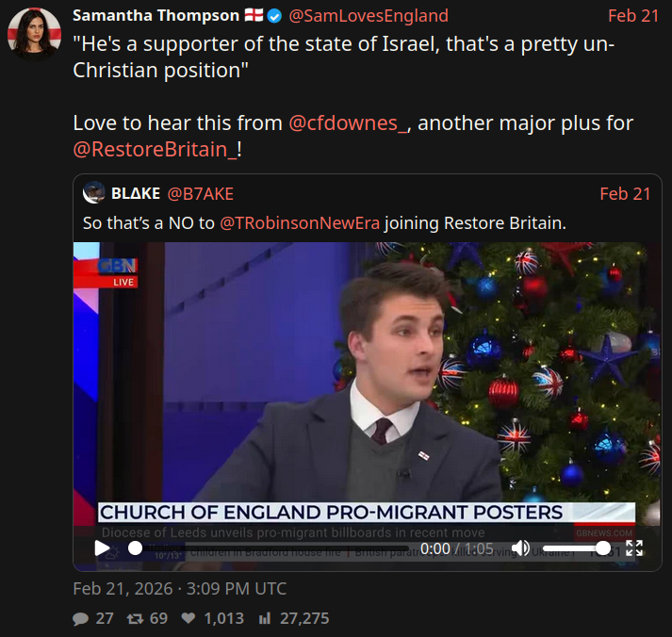Screen dimensions: 672x637
Task: Click the blue verified badge
Action: [274, 16]
